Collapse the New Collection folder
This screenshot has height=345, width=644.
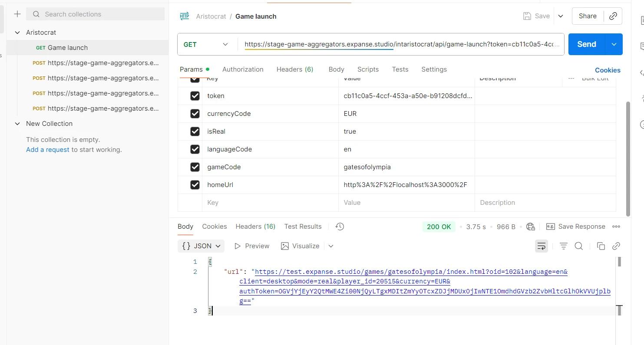pyautogui.click(x=17, y=124)
